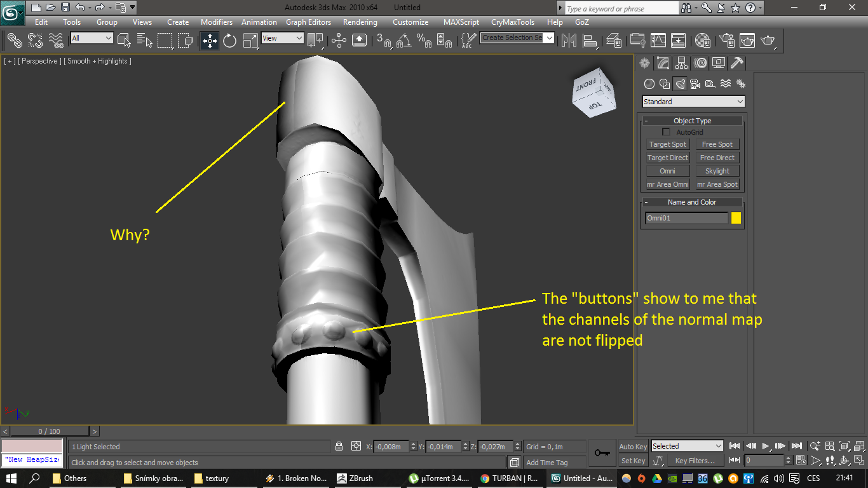Open the Selected key filter dropdown
Screen dimensions: 868x488
687,446
